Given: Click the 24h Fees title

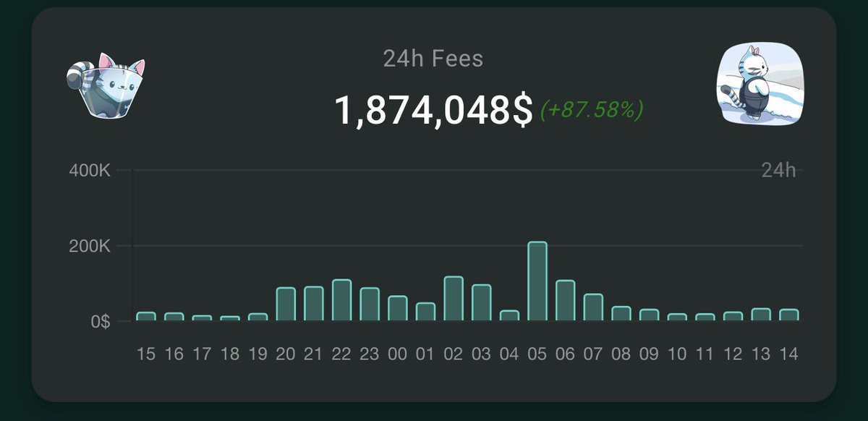Looking at the screenshot, I should tap(433, 59).
